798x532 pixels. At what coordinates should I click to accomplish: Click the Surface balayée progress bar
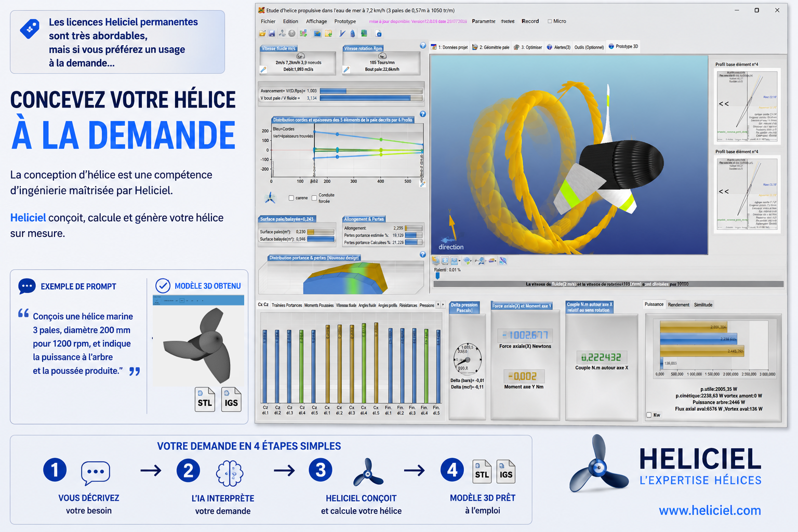(x=321, y=239)
